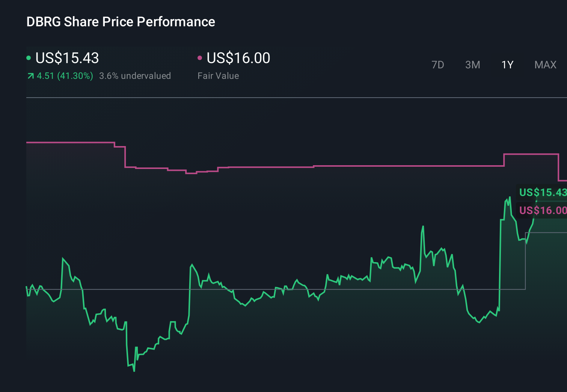This screenshot has height=392, width=567.
Task: Click the large US$15.43 current price text
Action: point(67,58)
